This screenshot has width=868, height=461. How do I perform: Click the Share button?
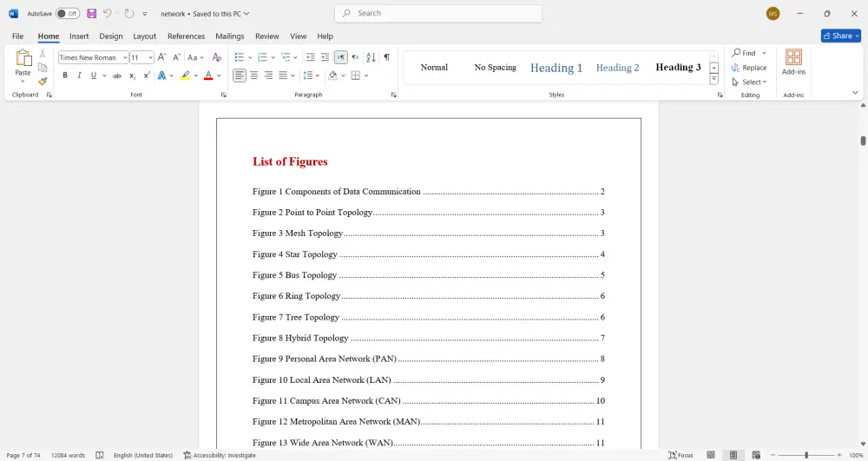[841, 36]
